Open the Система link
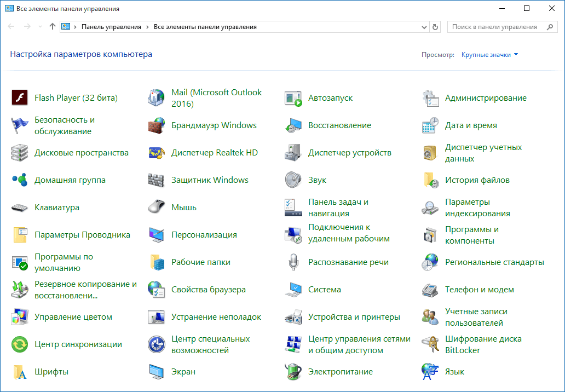This screenshot has height=392, width=565. (x=324, y=290)
